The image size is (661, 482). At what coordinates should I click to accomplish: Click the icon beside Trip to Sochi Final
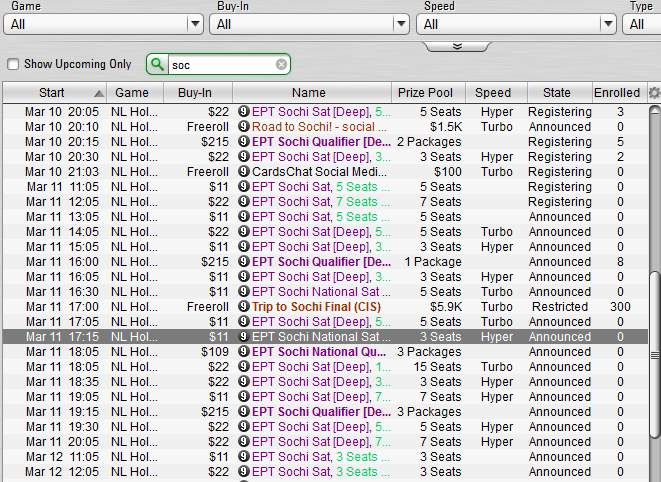(x=244, y=307)
